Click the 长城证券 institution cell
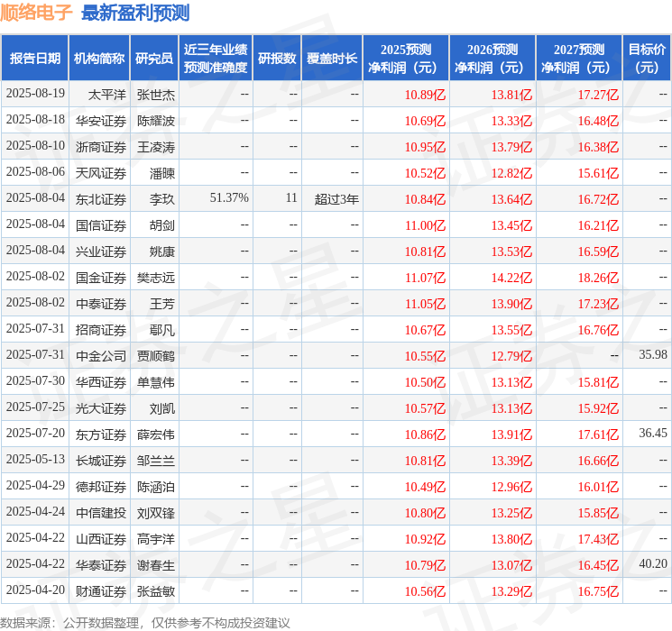 coord(101,461)
